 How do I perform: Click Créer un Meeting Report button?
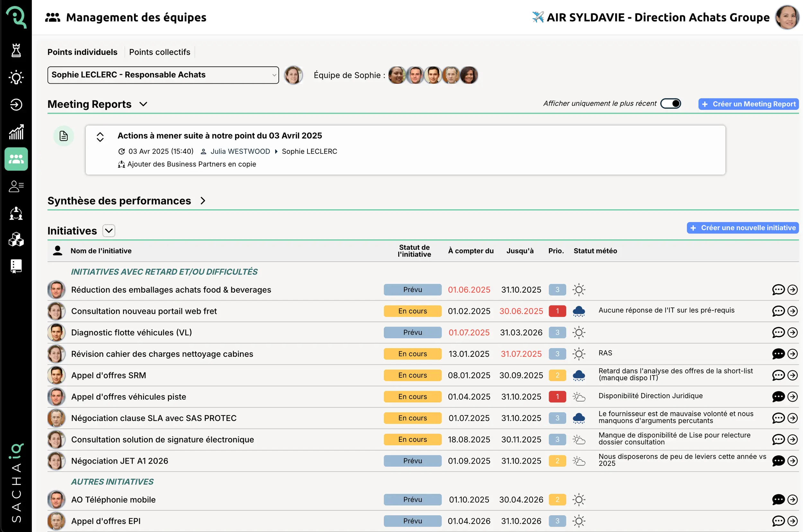[x=748, y=104]
